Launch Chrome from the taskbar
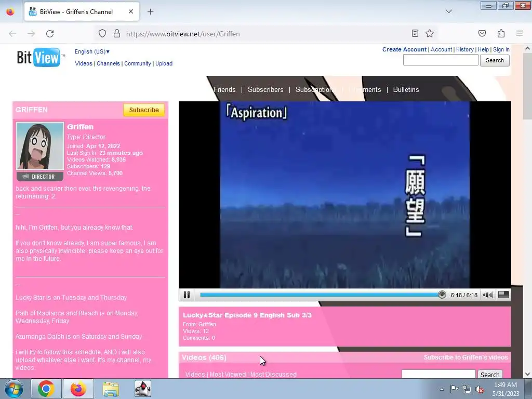The height and width of the screenshot is (399, 532). point(46,389)
